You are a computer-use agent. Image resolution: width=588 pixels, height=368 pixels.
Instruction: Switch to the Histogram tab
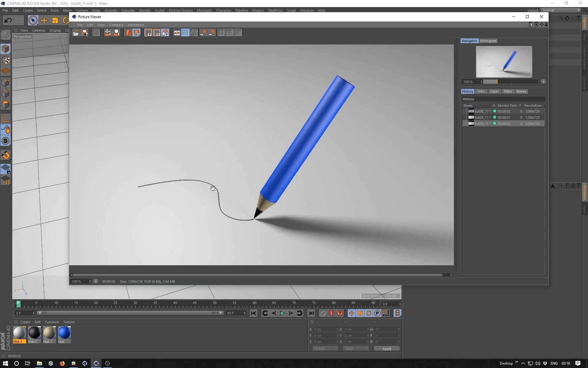click(488, 41)
